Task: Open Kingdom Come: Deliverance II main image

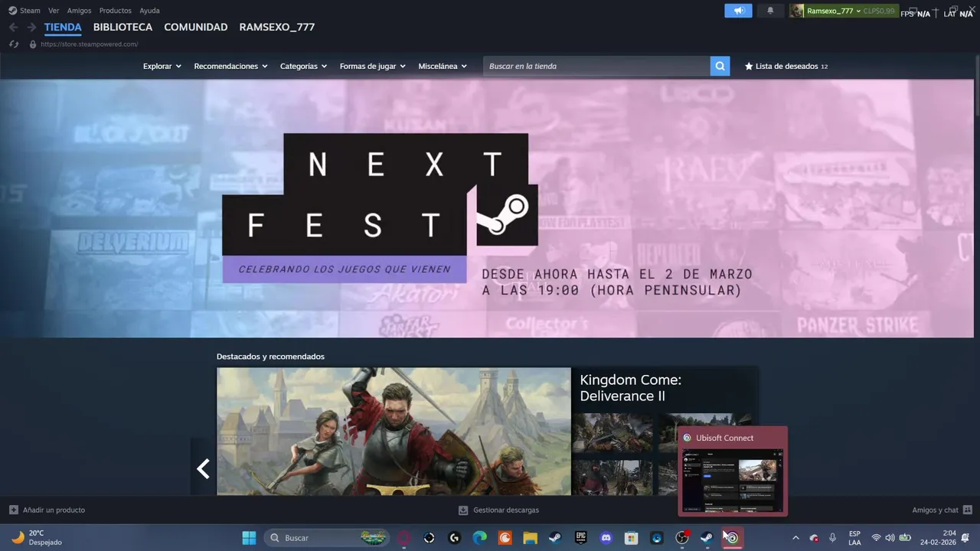Action: point(394,432)
